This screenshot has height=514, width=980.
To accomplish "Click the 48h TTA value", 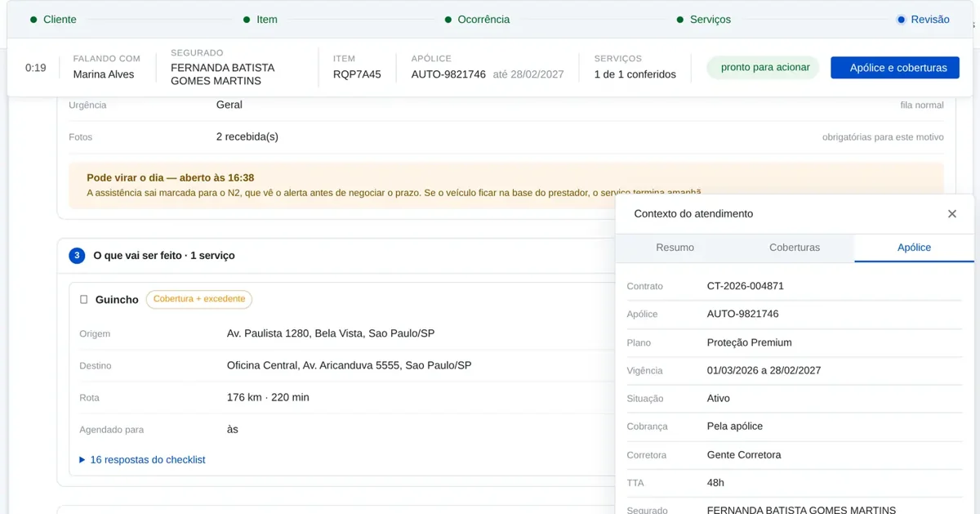I will click(715, 483).
